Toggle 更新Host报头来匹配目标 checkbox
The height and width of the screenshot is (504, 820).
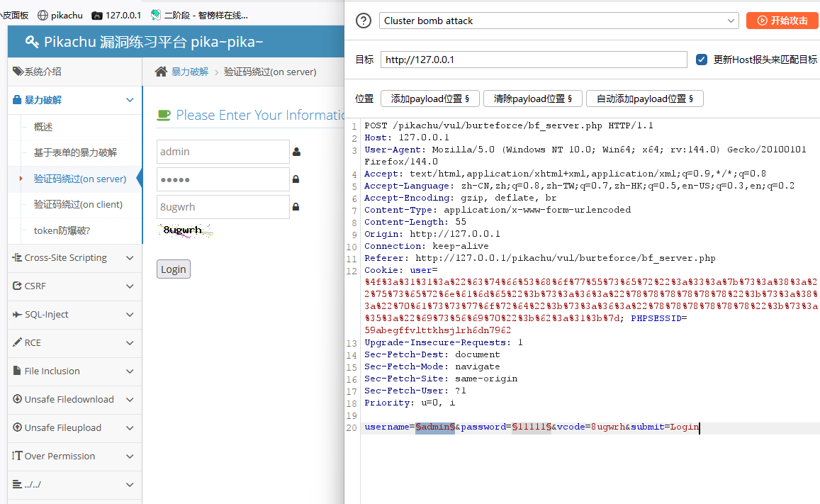702,60
